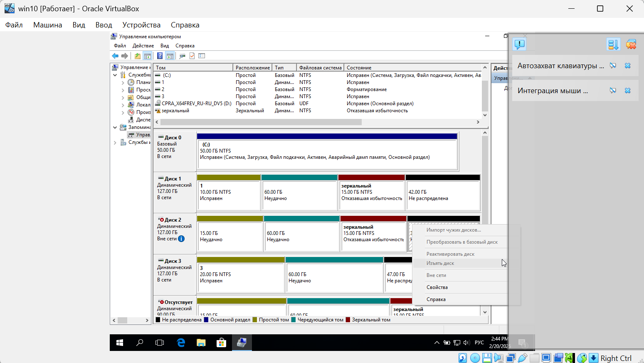Select the зеркальный volume row in the list
The width and height of the screenshot is (644, 363).
[x=318, y=111]
